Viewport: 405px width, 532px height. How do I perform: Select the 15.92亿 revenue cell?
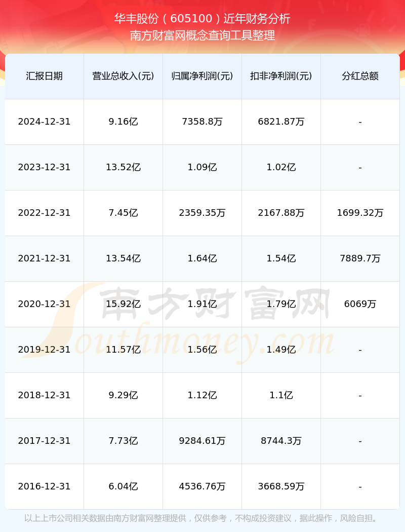124,304
